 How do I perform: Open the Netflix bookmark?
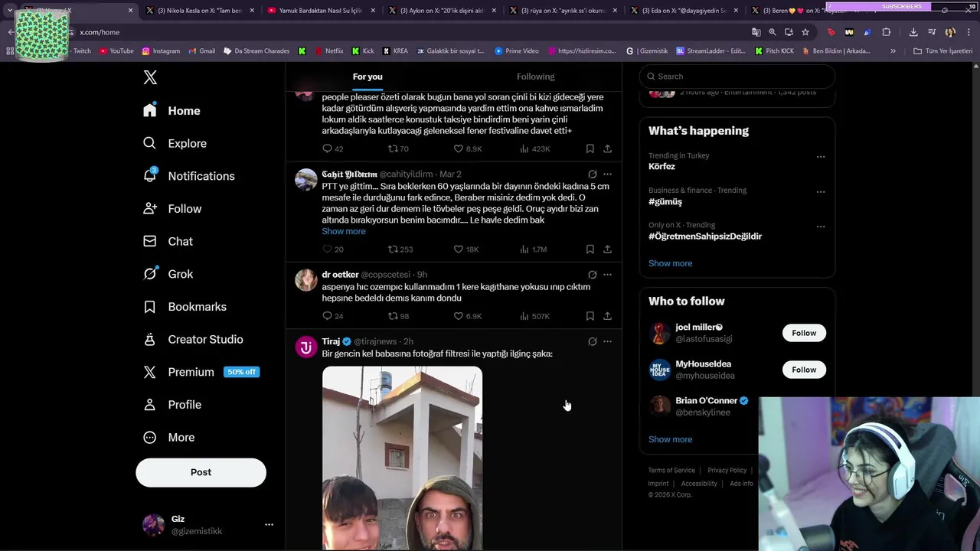pyautogui.click(x=328, y=51)
